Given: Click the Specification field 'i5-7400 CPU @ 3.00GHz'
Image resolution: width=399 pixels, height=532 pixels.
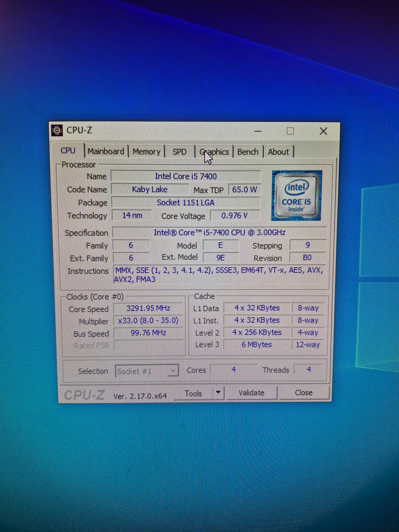Looking at the screenshot, I should tap(219, 232).
